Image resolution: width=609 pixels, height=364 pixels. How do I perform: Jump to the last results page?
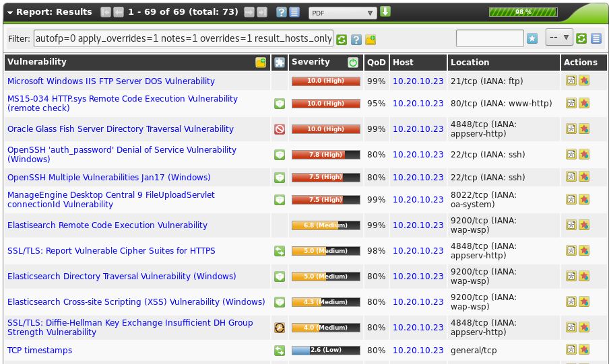[262, 12]
